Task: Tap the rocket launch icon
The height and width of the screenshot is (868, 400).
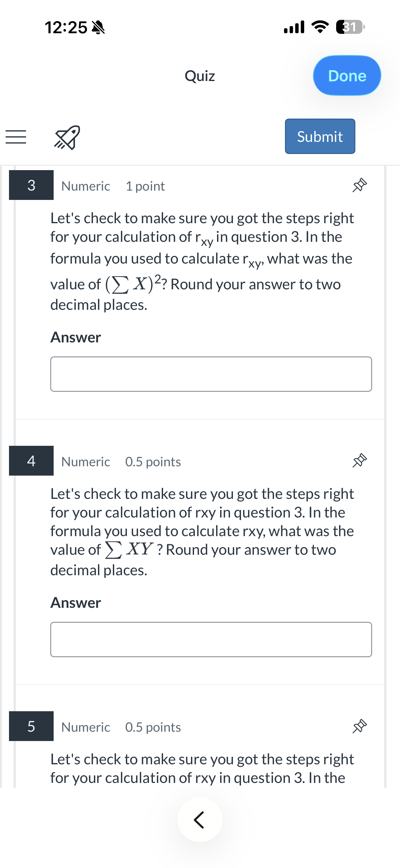Action: [x=67, y=137]
